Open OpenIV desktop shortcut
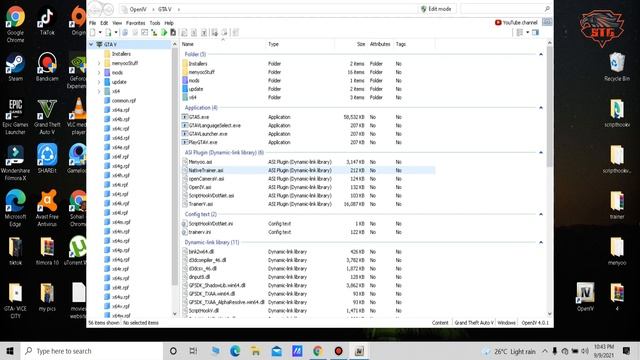 (x=585, y=297)
